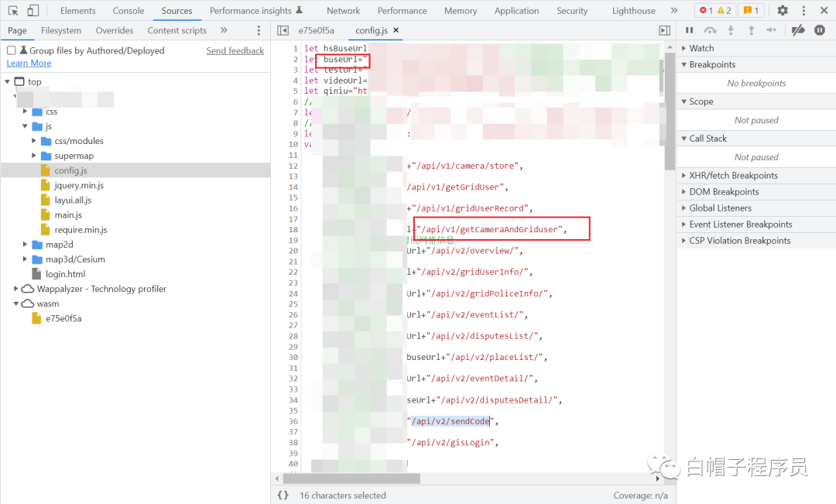
Task: Pretty print the source with braces icon
Action: pos(283,495)
